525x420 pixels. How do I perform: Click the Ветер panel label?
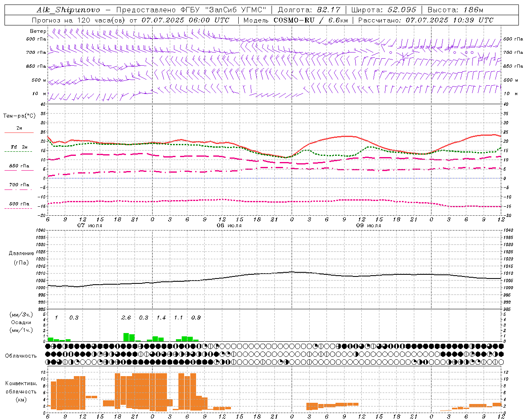click(x=38, y=31)
